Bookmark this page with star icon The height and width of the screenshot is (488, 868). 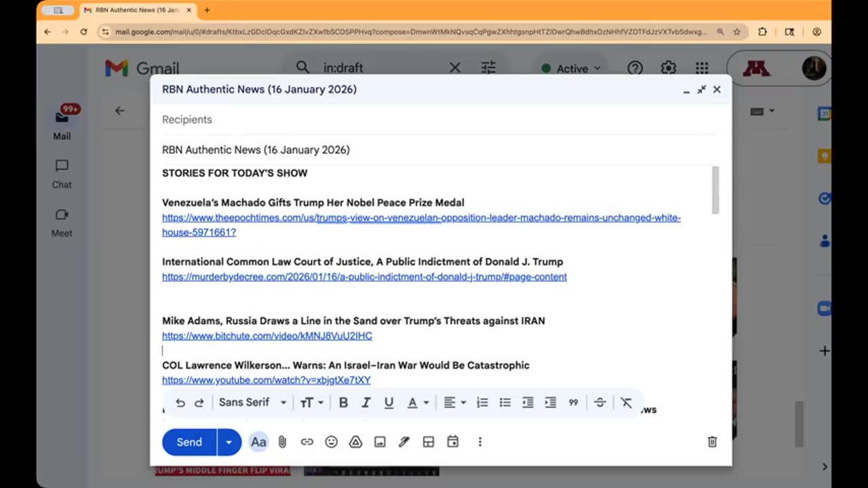click(736, 32)
